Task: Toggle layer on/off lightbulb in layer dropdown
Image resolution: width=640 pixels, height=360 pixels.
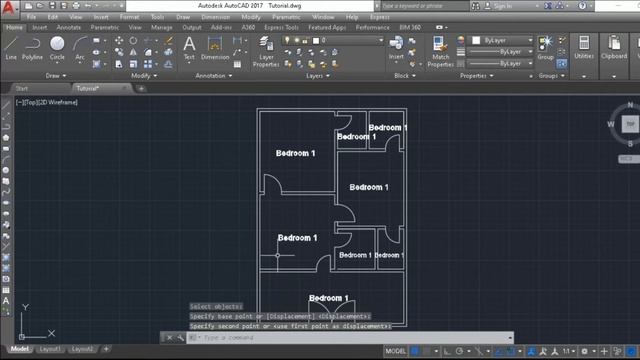Action: pos(287,40)
